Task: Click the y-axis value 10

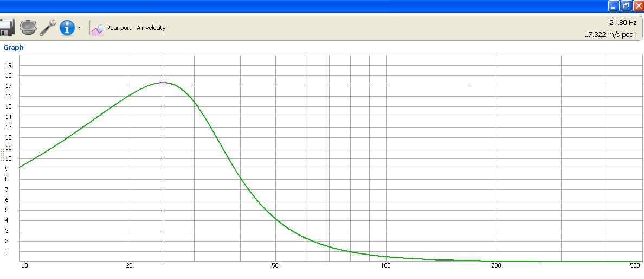Action: click(x=8, y=158)
